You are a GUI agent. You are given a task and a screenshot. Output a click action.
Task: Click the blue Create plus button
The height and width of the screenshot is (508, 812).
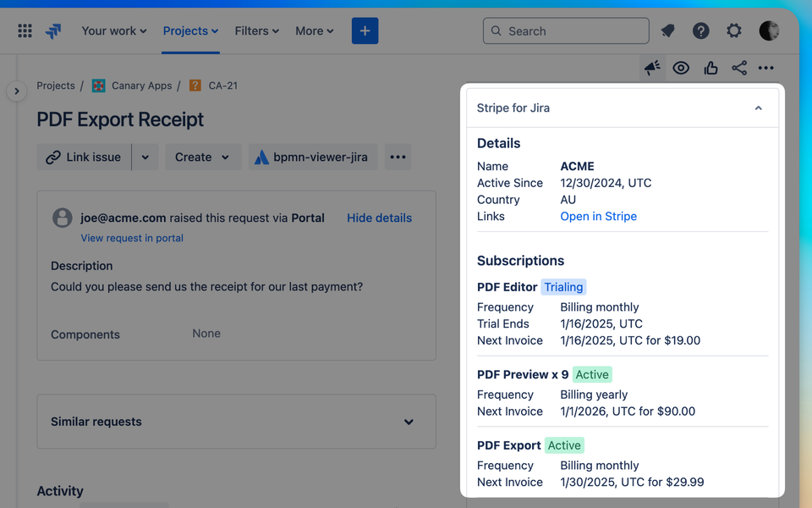(x=365, y=31)
